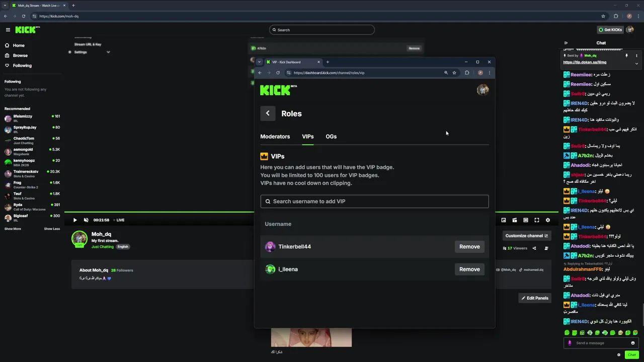Remove Tinkerbell44 from VIPs
This screenshot has height=362, width=644.
469,246
